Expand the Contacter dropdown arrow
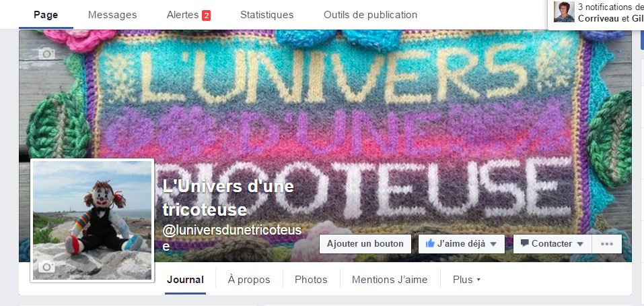The height and width of the screenshot is (306, 644). pos(580,244)
